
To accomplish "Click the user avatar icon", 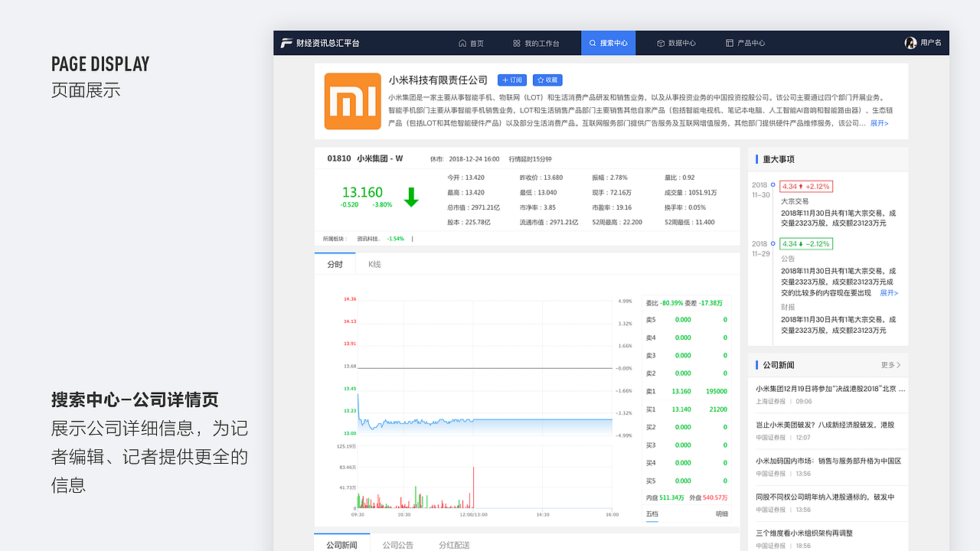I will coord(910,43).
